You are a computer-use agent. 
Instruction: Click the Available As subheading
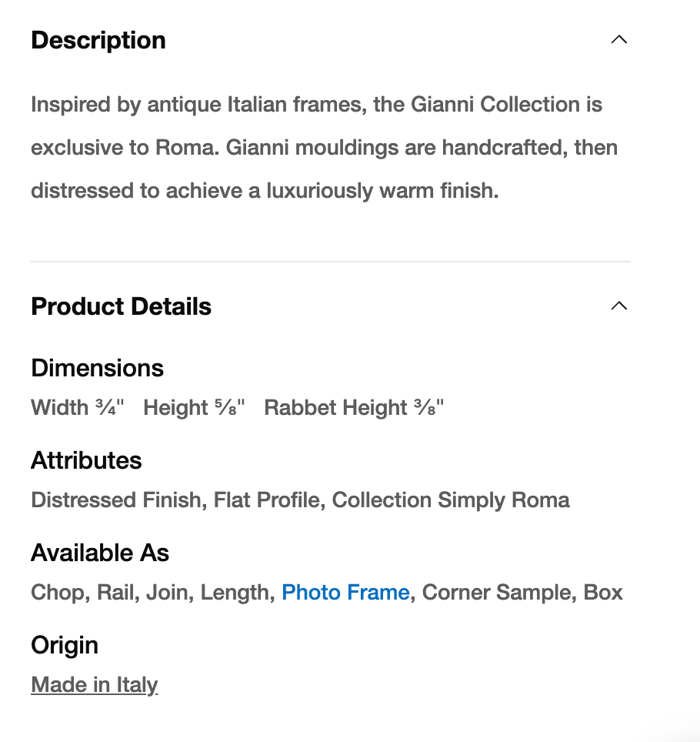click(x=100, y=553)
